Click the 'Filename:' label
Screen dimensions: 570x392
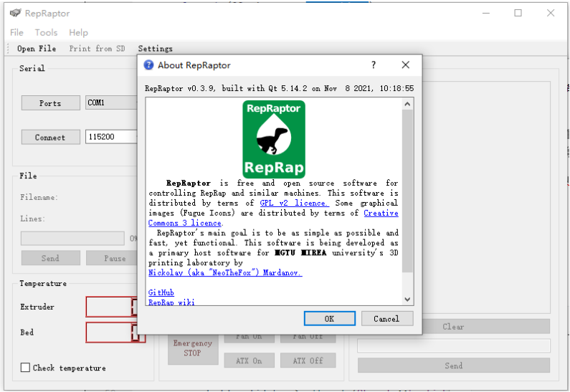(x=39, y=197)
